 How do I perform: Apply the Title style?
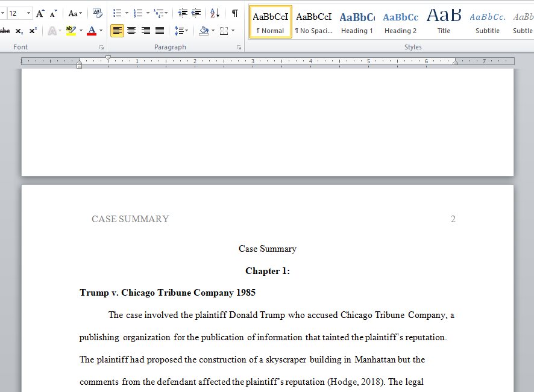(444, 22)
